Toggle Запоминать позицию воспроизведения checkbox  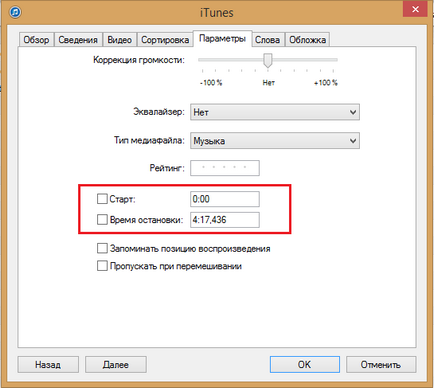pyautogui.click(x=102, y=248)
